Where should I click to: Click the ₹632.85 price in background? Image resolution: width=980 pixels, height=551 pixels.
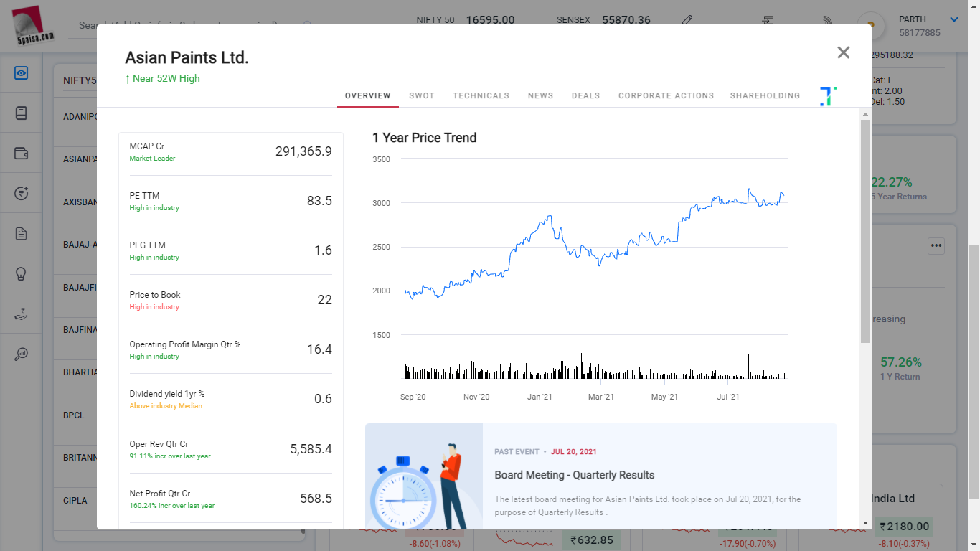tap(592, 540)
